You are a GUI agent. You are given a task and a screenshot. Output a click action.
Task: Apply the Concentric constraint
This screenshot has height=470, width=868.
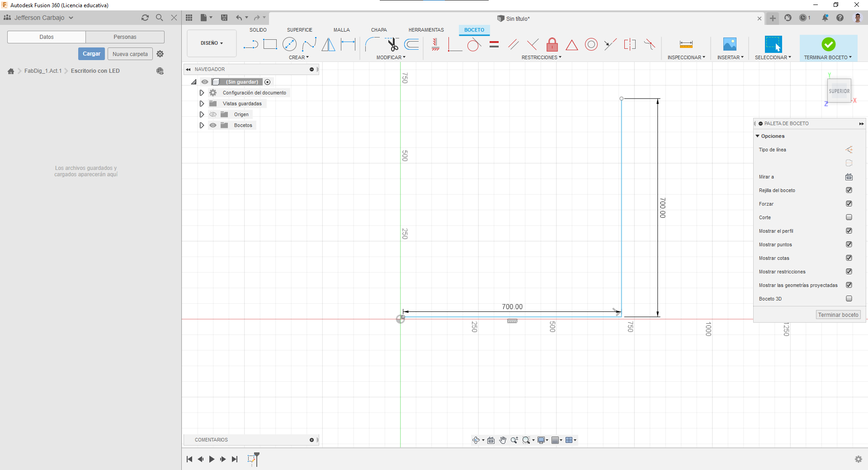pos(591,44)
